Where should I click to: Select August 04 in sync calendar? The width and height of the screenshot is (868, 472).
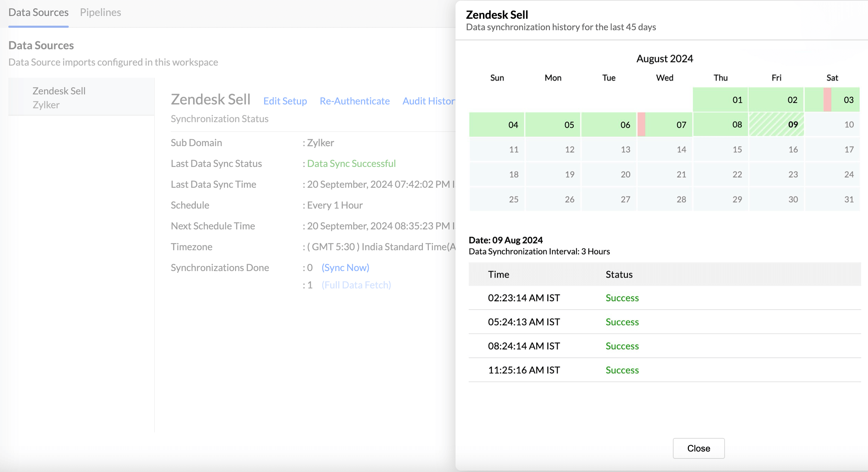pyautogui.click(x=497, y=124)
